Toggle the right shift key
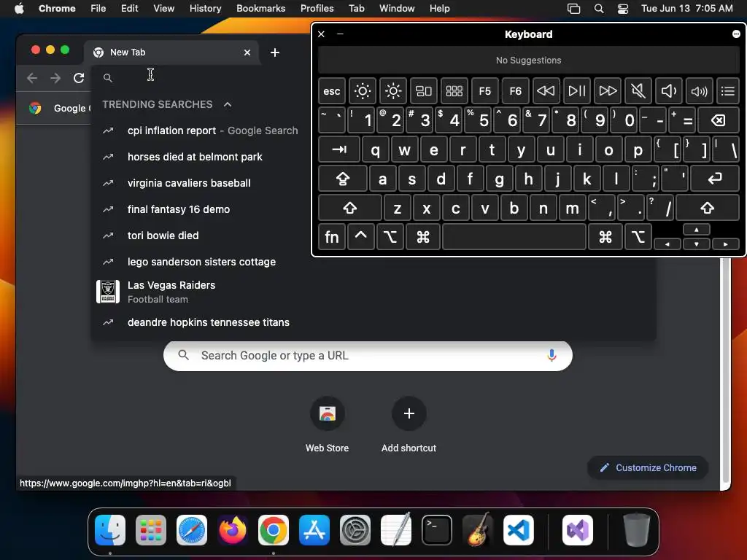 coord(708,208)
